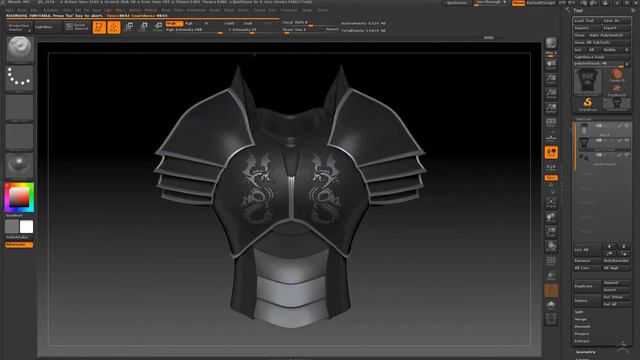Move selected subtool up with arrow button
640x360 pixels.
609,246
